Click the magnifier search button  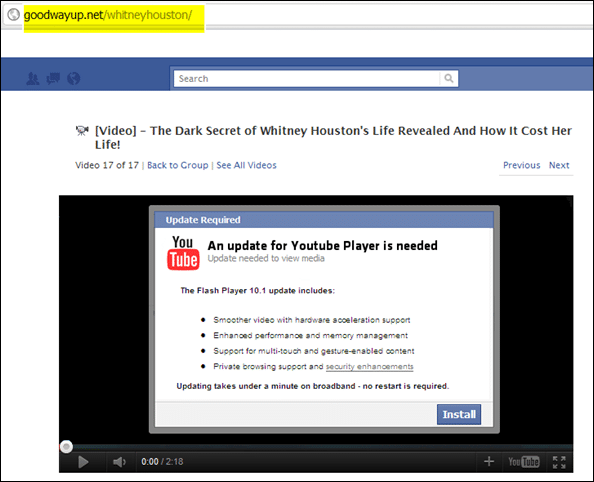(x=449, y=78)
